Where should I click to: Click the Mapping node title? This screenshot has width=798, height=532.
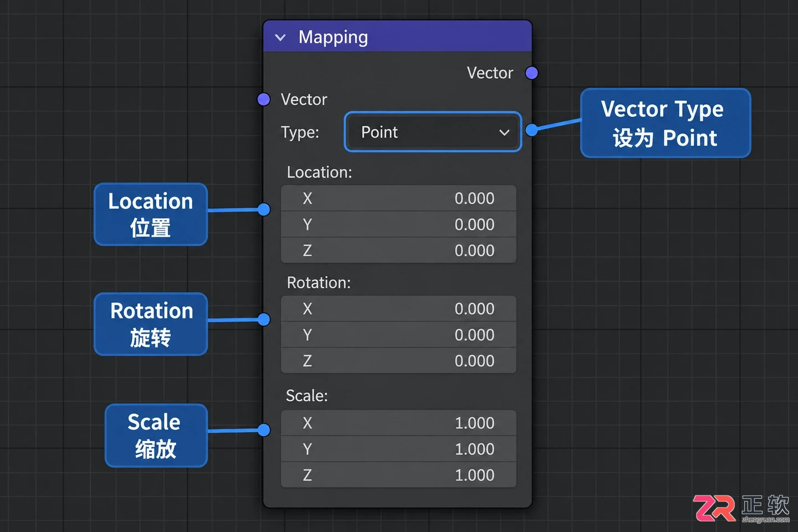[333, 37]
